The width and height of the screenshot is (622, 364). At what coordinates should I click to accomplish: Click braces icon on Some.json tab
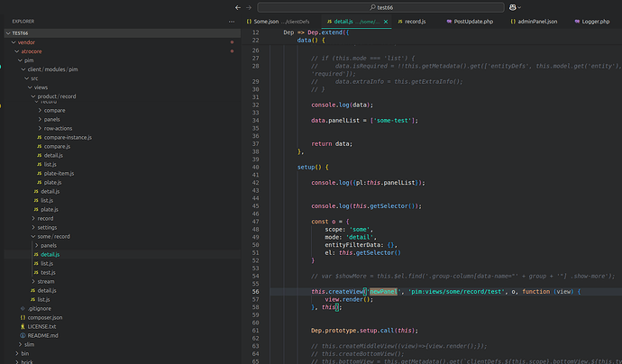click(249, 22)
